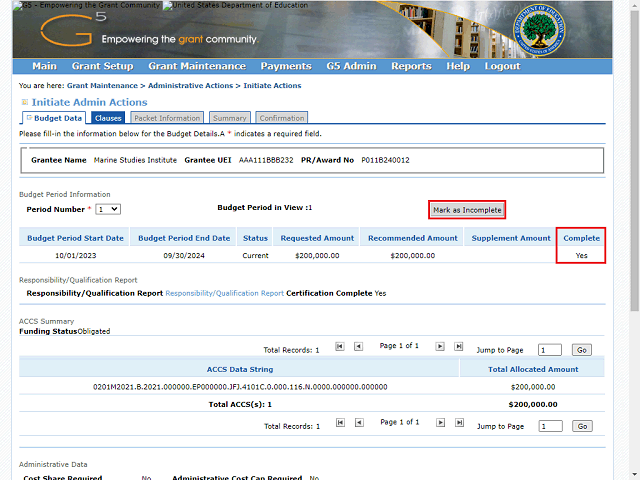Click the lower Jump to Page input field
This screenshot has width=640, height=480.
(x=551, y=426)
